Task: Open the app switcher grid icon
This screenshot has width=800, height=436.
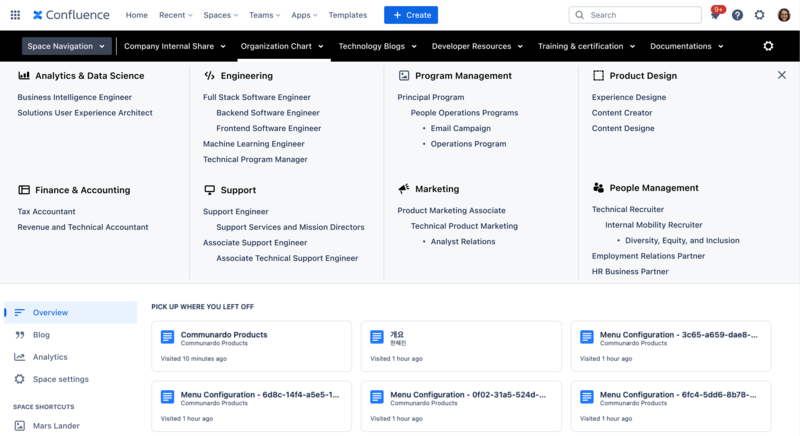Action: (x=15, y=15)
